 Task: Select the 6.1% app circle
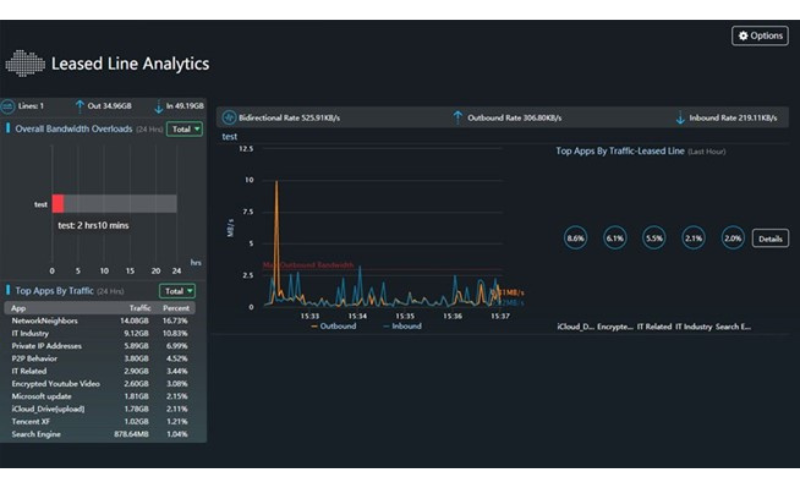point(614,238)
